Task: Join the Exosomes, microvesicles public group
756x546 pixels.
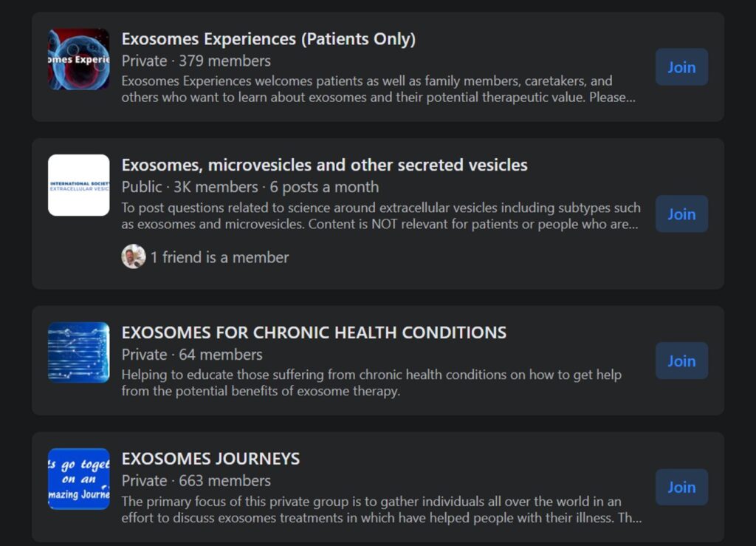Action: (681, 214)
